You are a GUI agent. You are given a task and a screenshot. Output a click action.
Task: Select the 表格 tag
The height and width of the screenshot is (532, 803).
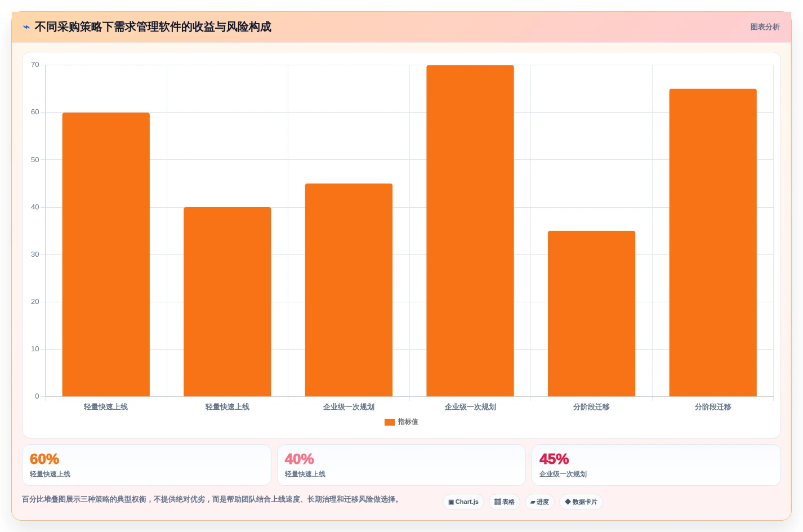tap(505, 502)
